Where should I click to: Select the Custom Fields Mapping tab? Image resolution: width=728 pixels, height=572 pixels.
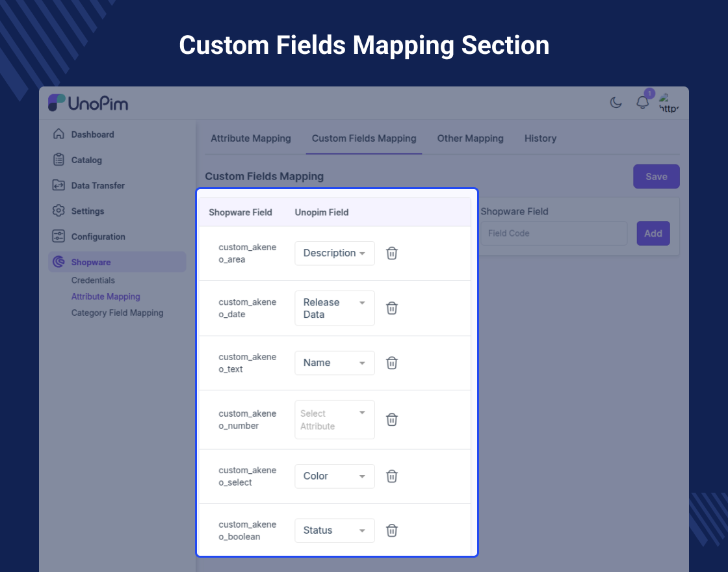click(x=364, y=138)
